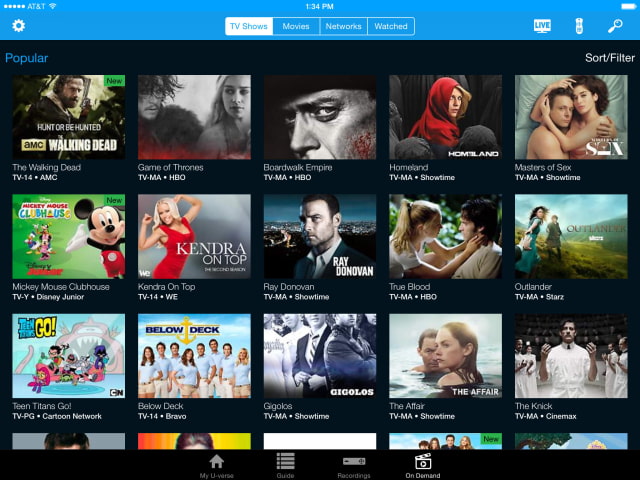Click the "TV-14 • AMC" rating line
This screenshot has width=640, height=480.
[35, 178]
